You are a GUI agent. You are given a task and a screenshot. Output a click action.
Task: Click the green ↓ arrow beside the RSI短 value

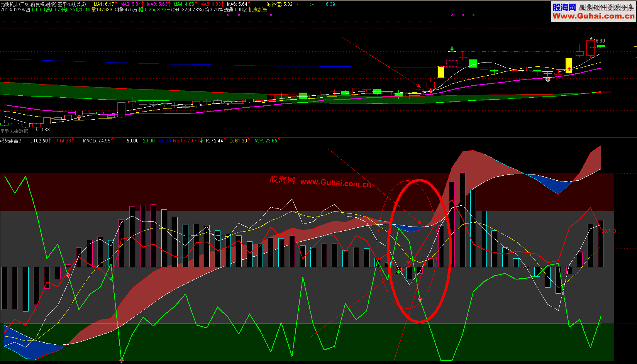point(202,141)
